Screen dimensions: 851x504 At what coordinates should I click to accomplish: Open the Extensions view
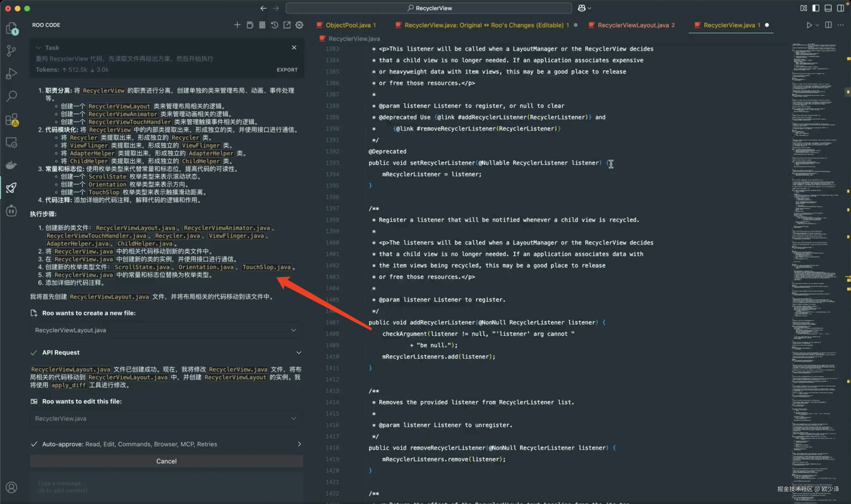coord(12,119)
